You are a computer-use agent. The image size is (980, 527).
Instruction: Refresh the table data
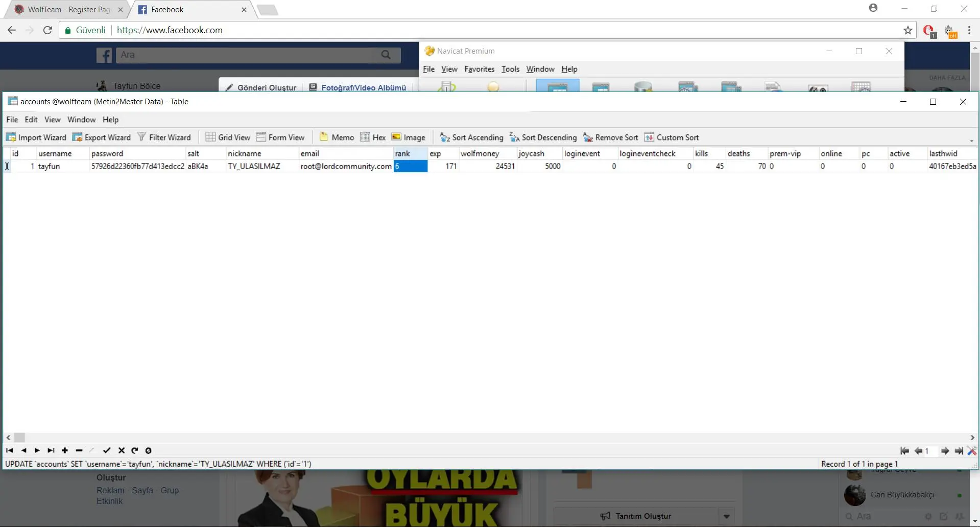(135, 450)
